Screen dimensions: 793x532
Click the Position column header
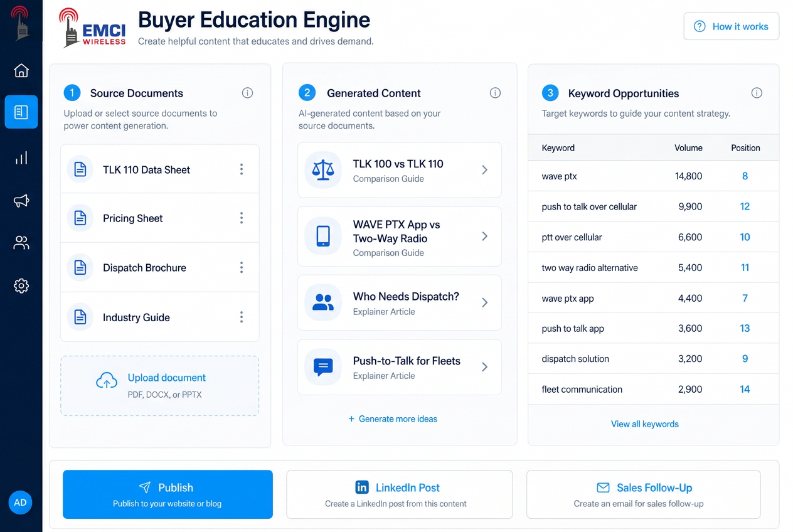point(745,148)
